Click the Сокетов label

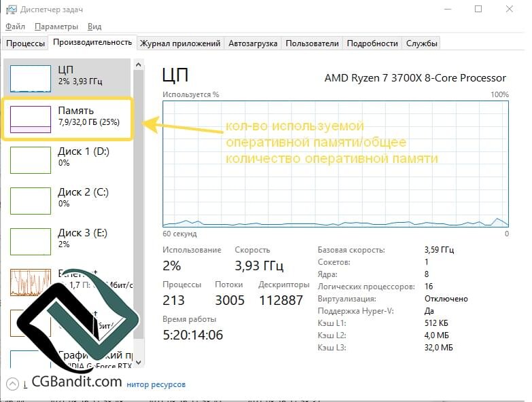coord(334,262)
